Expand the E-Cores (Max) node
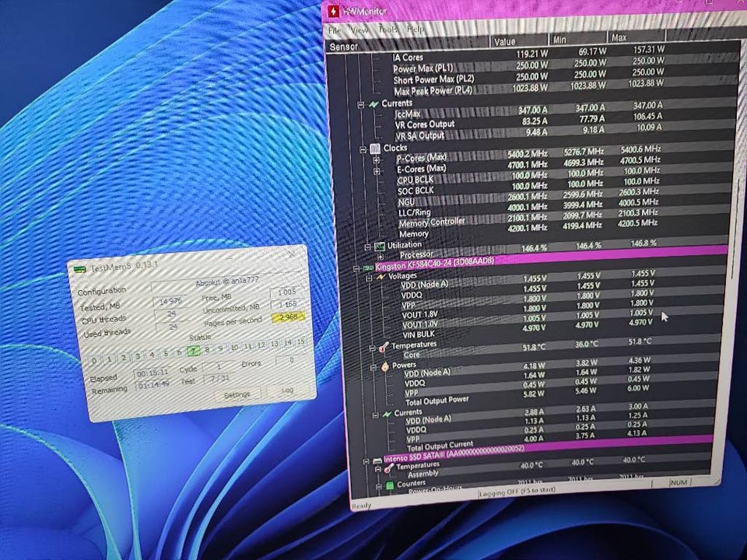 (377, 171)
